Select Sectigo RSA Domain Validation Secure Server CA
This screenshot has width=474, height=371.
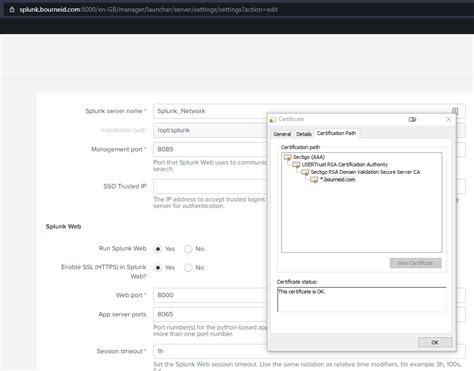coord(365,172)
